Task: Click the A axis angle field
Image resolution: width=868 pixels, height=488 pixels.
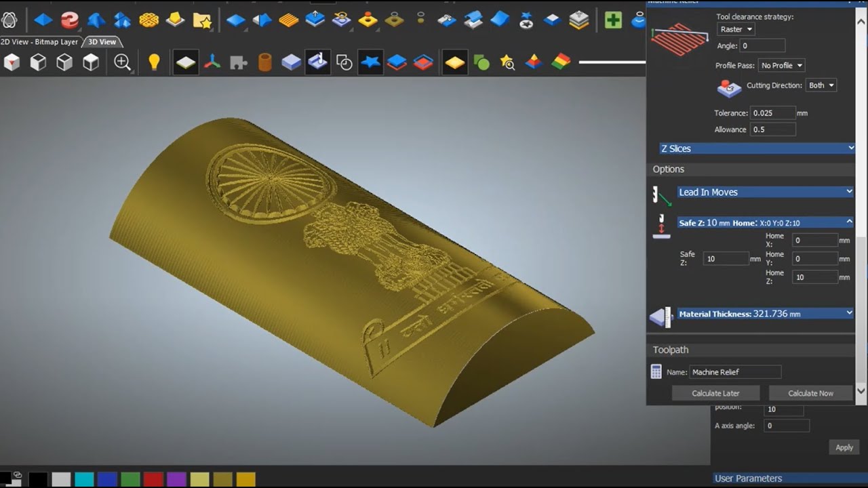Action: 786,426
